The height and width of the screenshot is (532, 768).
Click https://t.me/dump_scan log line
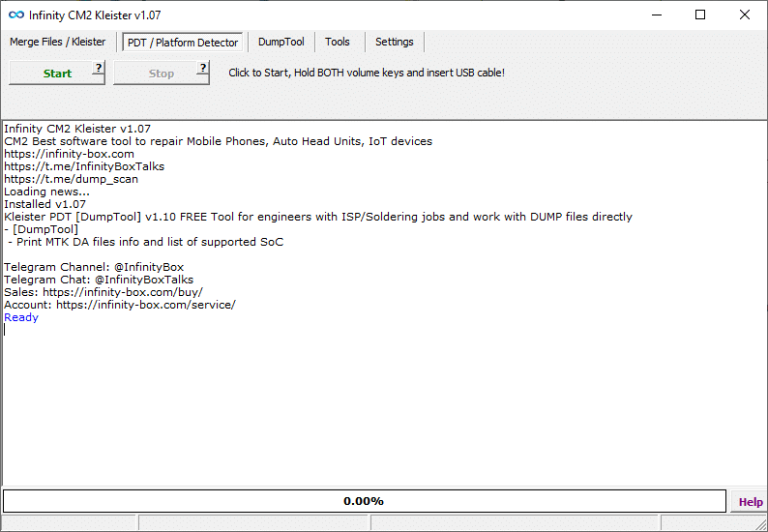click(x=71, y=179)
